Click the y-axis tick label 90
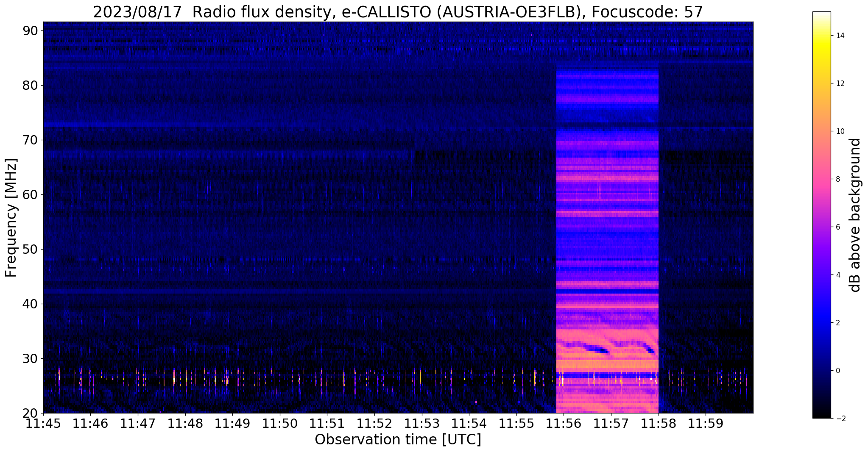Viewport: 868px width, 452px height. point(30,31)
